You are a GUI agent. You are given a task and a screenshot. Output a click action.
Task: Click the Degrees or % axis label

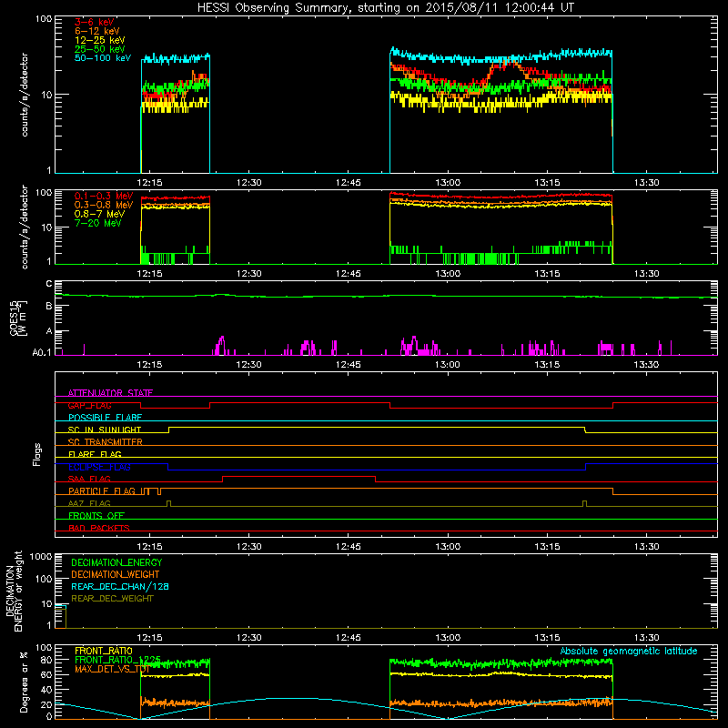pyautogui.click(x=24, y=682)
